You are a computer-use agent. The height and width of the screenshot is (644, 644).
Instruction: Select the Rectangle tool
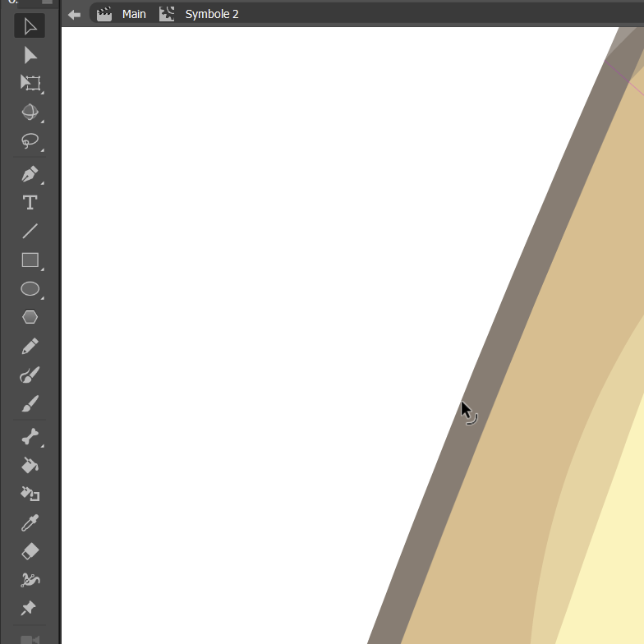30,260
